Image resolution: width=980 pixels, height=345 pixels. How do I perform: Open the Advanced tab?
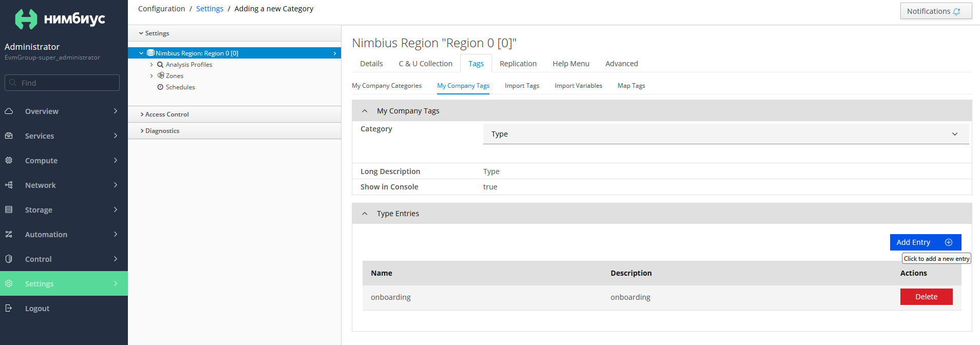coord(621,64)
